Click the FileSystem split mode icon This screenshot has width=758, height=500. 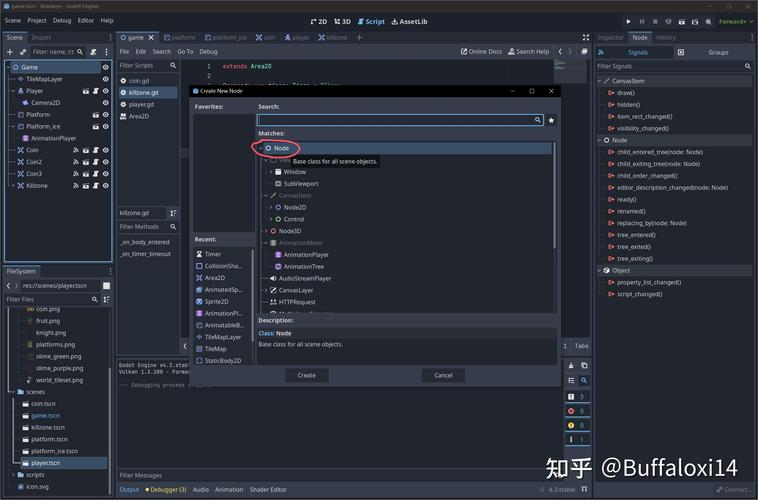coord(106,286)
